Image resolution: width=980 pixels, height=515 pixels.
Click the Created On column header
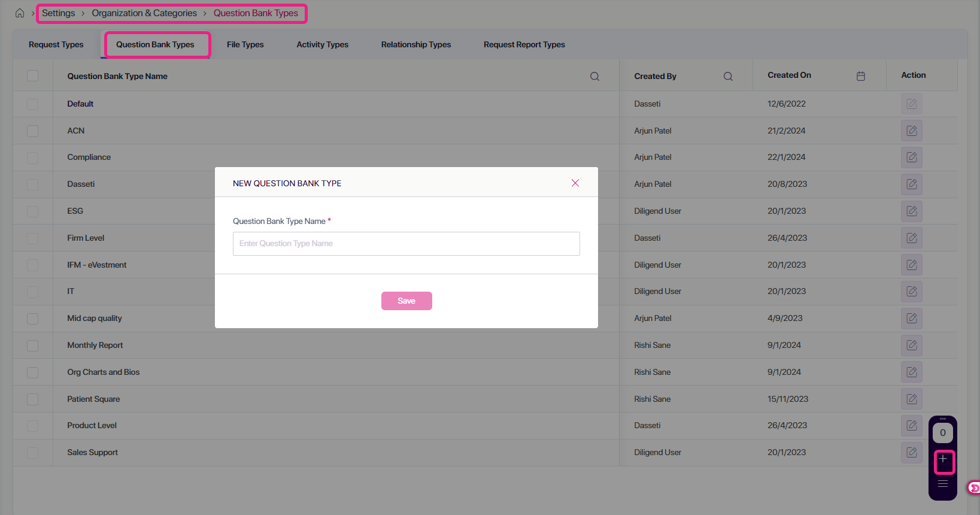790,75
